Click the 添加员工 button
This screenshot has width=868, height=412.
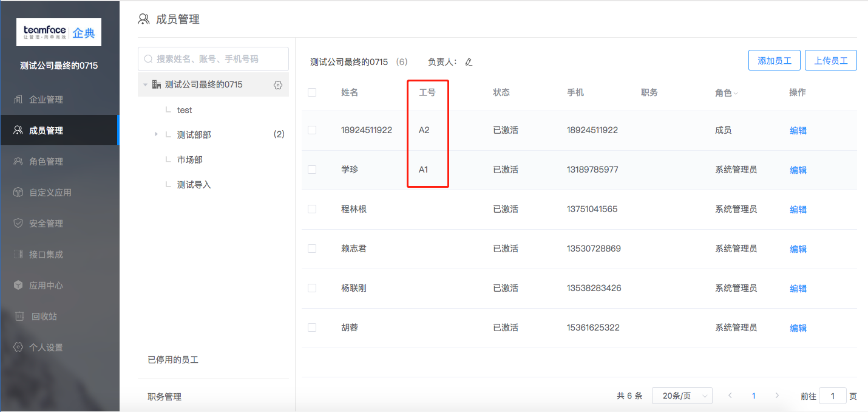coord(775,61)
